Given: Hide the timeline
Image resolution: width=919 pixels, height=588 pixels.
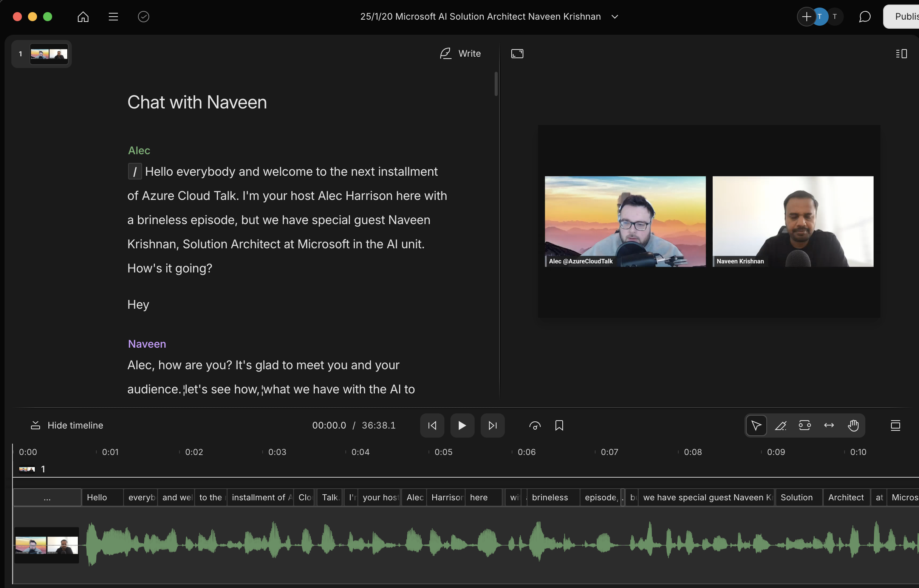Looking at the screenshot, I should (x=67, y=426).
